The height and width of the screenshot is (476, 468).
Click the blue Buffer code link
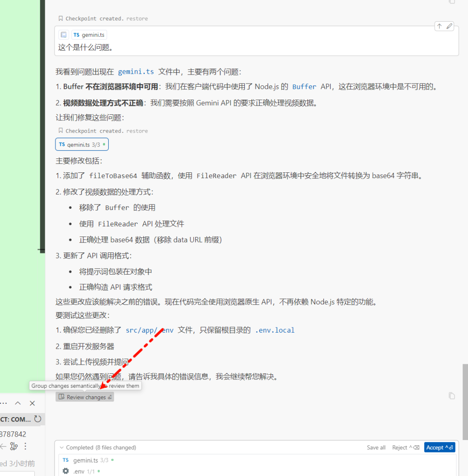(x=304, y=87)
